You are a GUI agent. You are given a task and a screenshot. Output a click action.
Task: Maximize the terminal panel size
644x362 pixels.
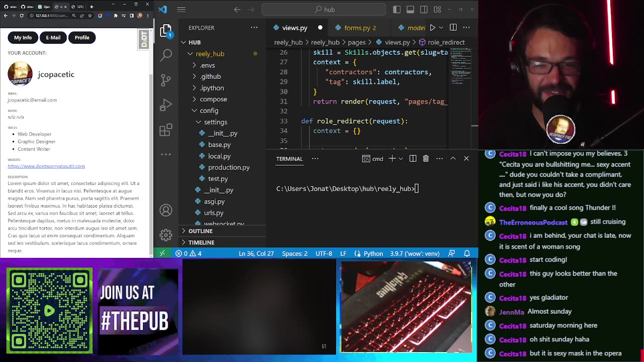pos(453,158)
